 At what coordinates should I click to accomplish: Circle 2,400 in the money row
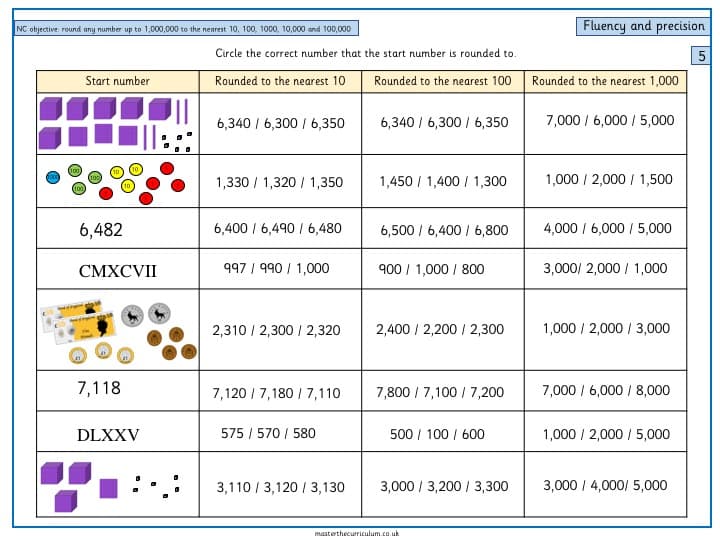pos(393,330)
